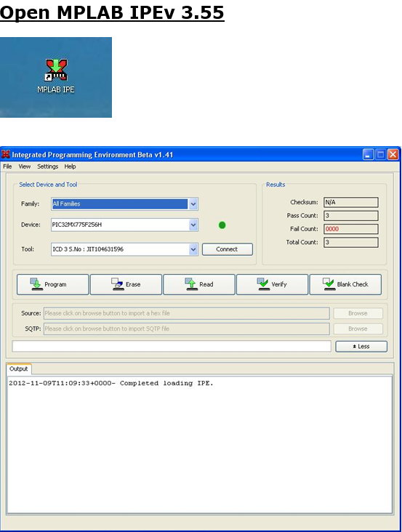This screenshot has width=402, height=532.
Task: Click the Verify button's checkmark icon
Action: [x=263, y=284]
